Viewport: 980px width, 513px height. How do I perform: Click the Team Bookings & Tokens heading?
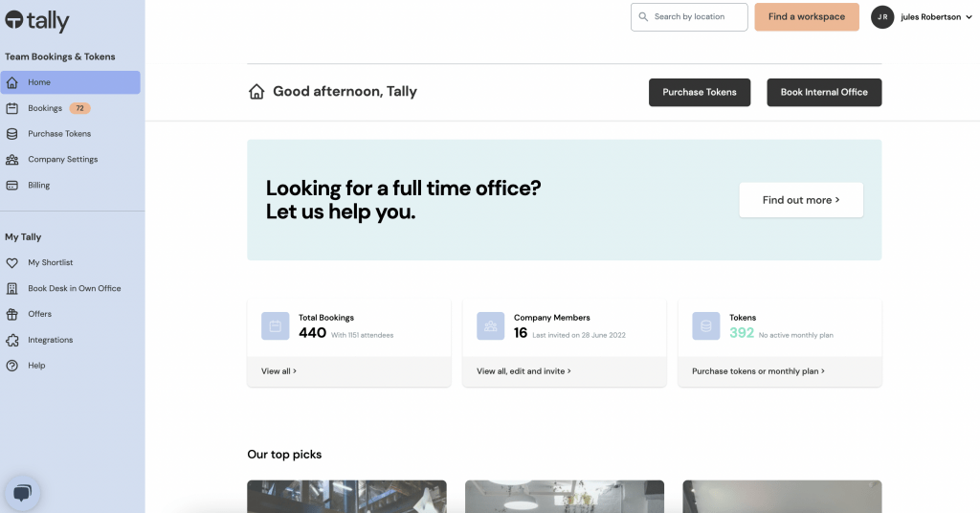pyautogui.click(x=60, y=56)
